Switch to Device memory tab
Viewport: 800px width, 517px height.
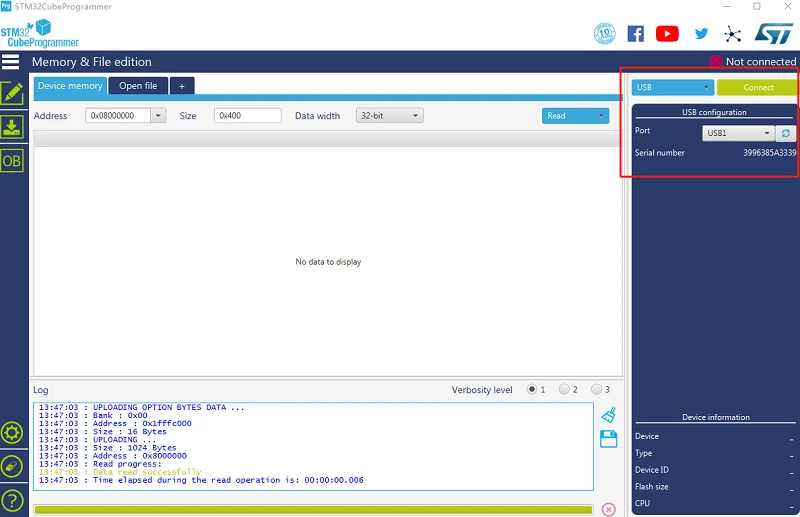tap(70, 86)
